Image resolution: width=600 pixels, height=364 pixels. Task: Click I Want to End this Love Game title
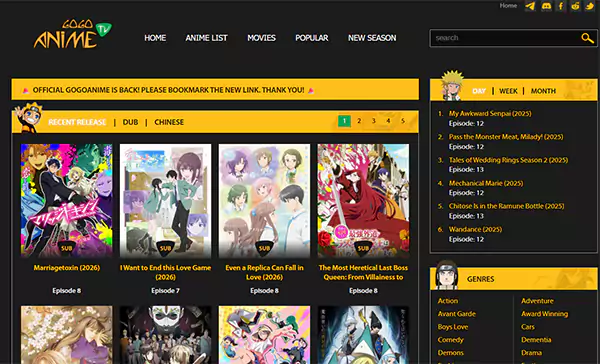[x=165, y=273]
